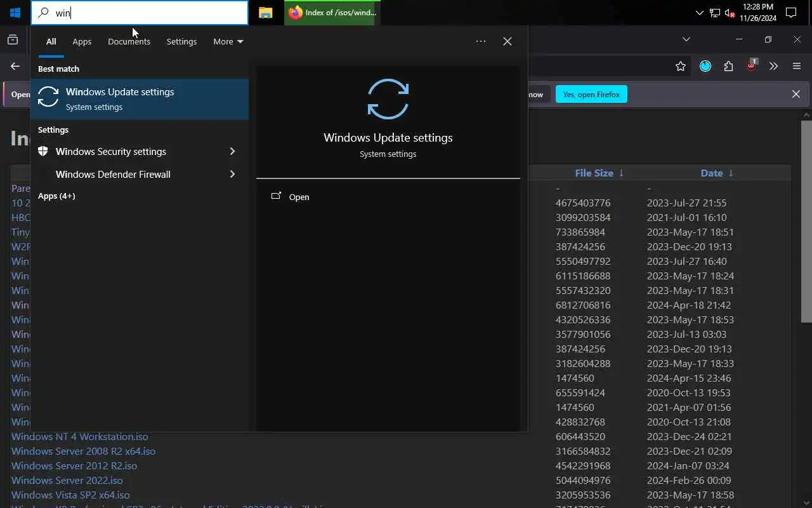Show more tools overflow chevrons
812x508 pixels.
tap(773, 66)
